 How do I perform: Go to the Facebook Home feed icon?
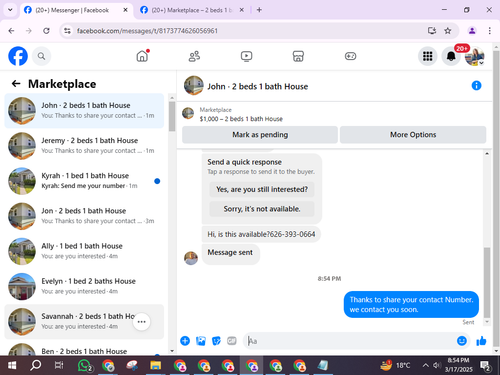pos(142,56)
